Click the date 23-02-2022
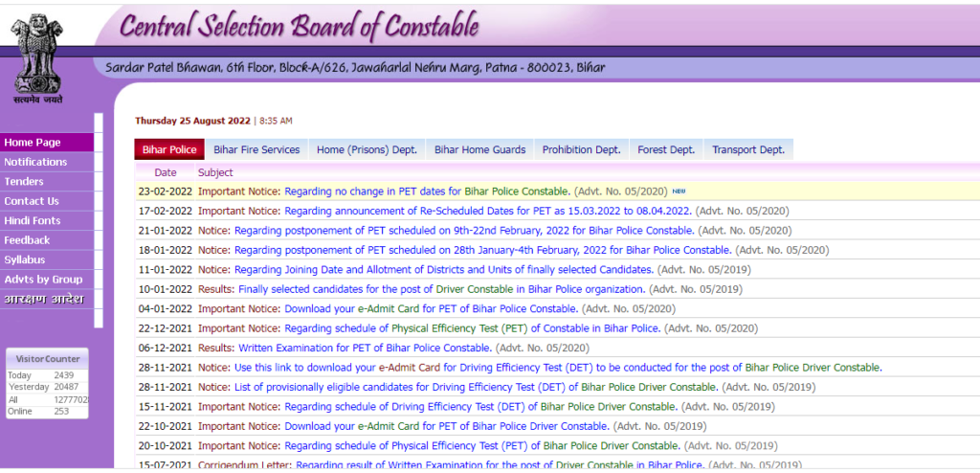 click(x=165, y=191)
